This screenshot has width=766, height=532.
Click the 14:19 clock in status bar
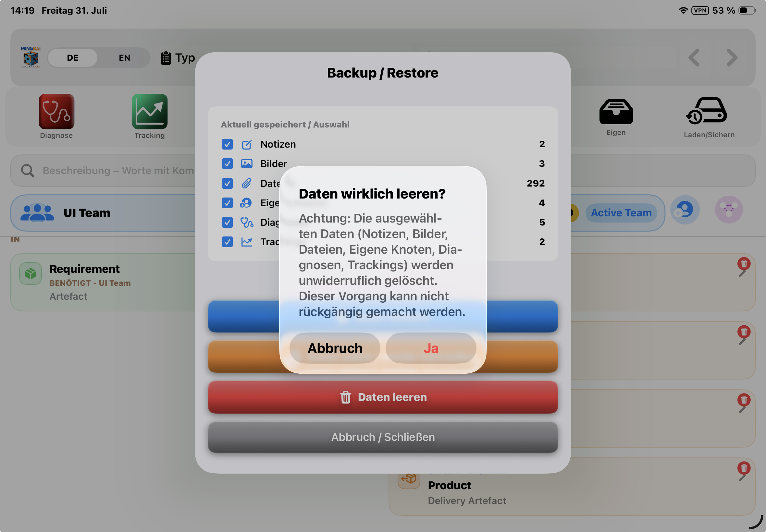(22, 10)
